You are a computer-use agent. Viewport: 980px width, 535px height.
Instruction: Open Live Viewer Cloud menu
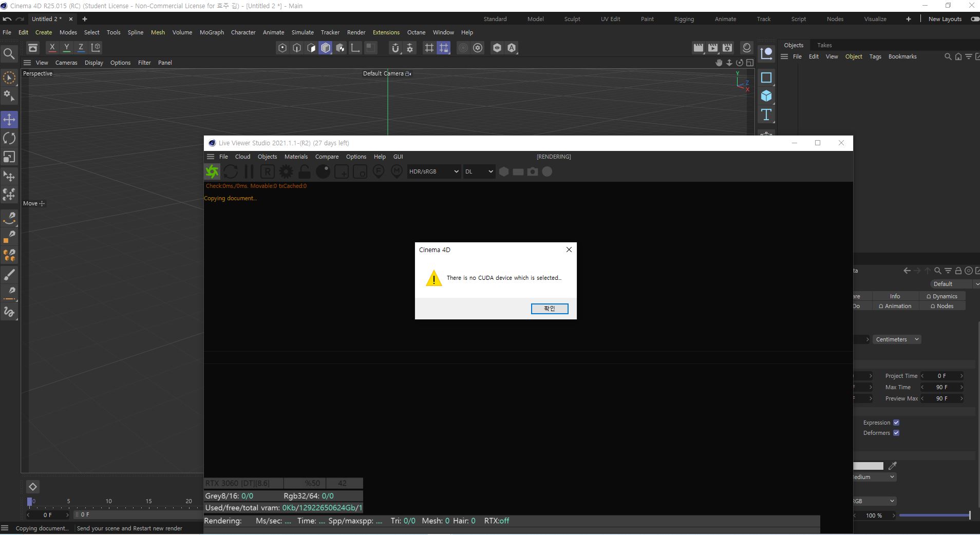click(242, 157)
